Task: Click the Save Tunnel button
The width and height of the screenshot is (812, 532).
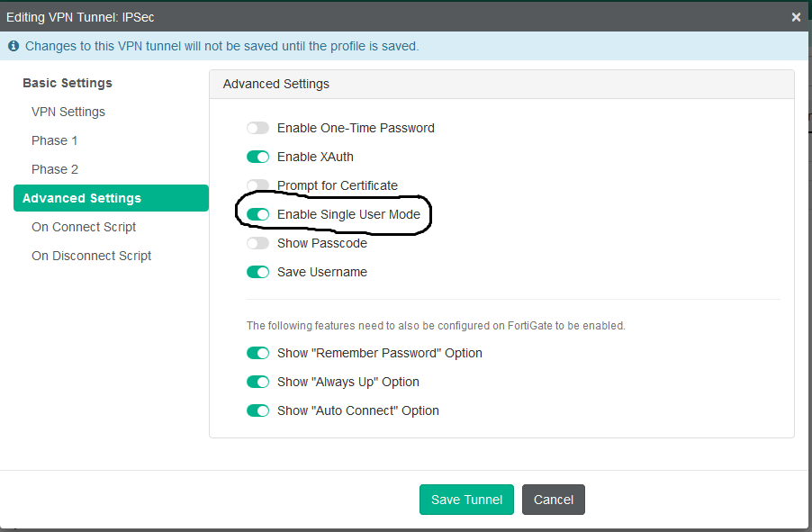Action: point(466,500)
